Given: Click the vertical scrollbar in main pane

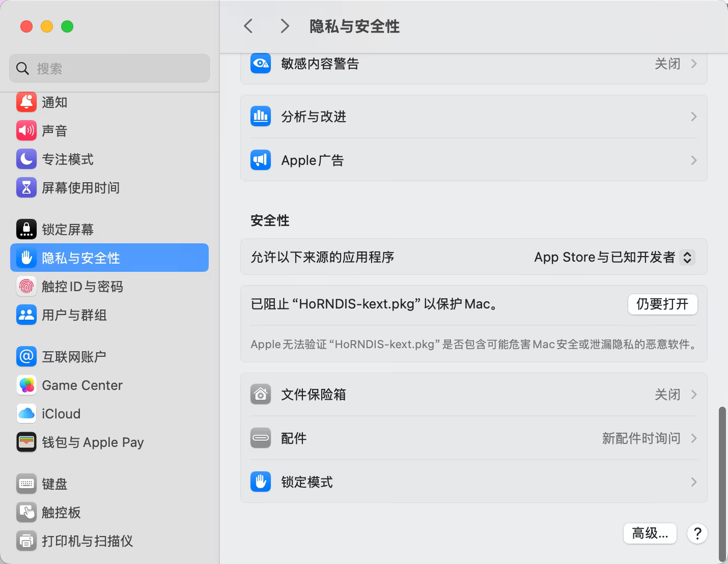Looking at the screenshot, I should [722, 484].
